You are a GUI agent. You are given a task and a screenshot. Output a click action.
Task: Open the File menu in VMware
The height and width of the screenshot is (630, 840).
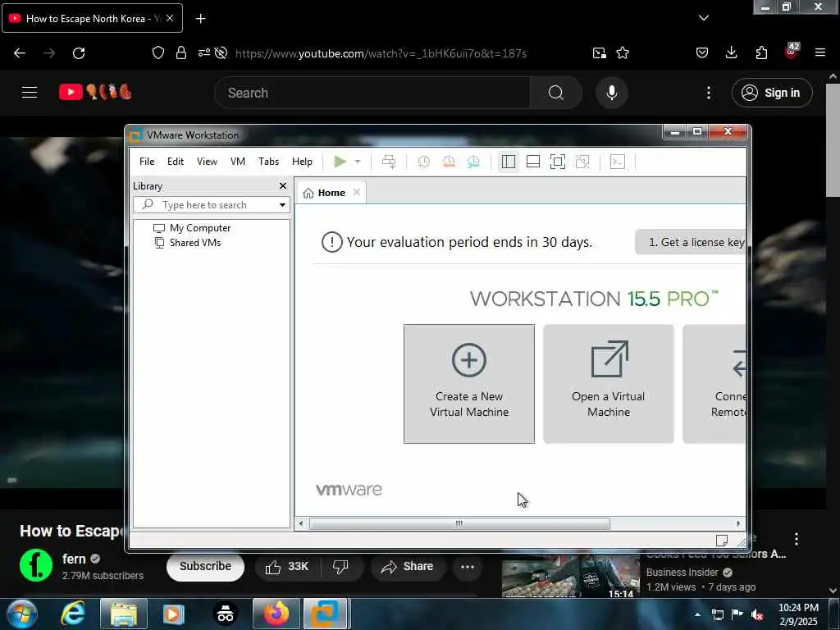pos(147,162)
